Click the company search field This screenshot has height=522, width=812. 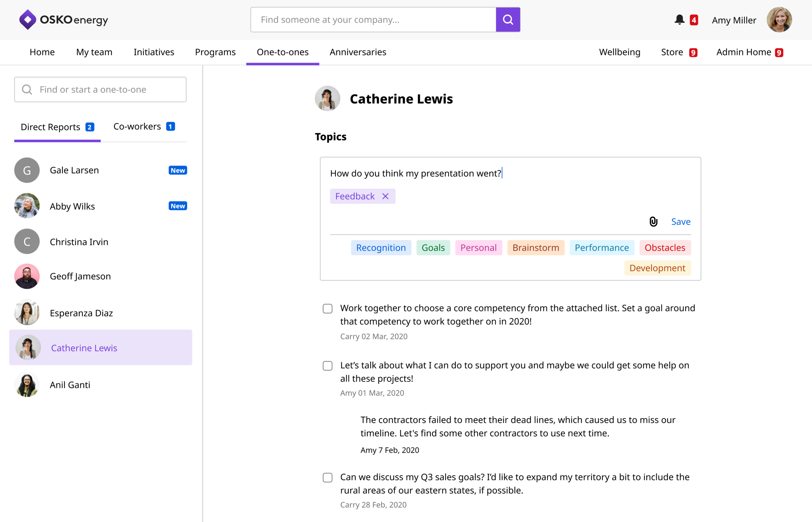373,20
